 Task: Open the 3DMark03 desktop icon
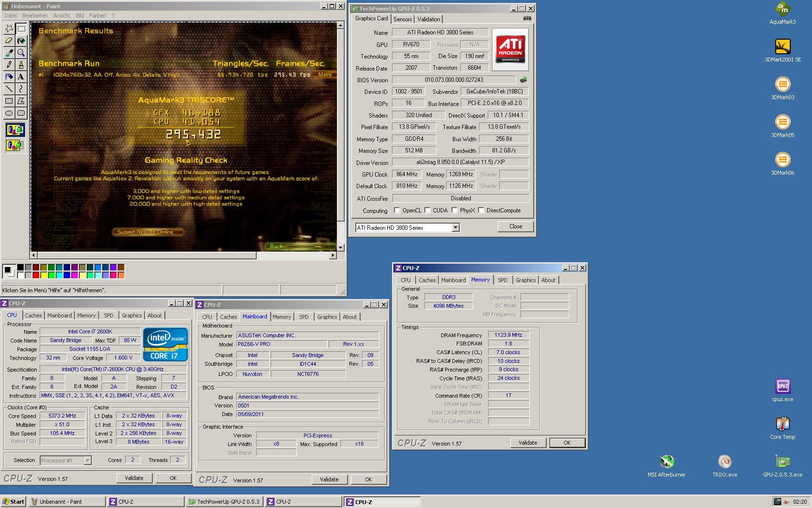tap(783, 89)
